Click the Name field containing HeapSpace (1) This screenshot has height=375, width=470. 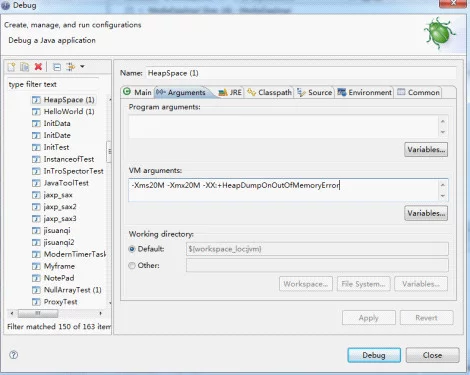point(301,73)
